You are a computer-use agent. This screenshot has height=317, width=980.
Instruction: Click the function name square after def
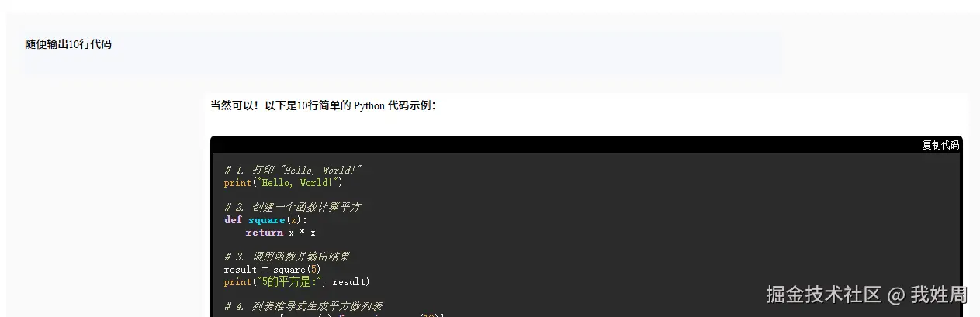tap(267, 220)
